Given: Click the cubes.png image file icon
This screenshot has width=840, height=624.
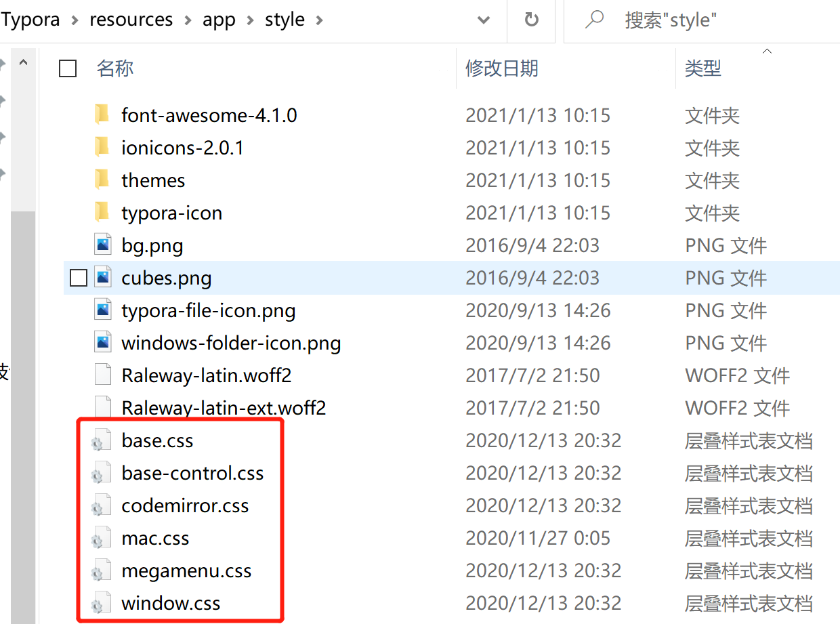Looking at the screenshot, I should (102, 277).
